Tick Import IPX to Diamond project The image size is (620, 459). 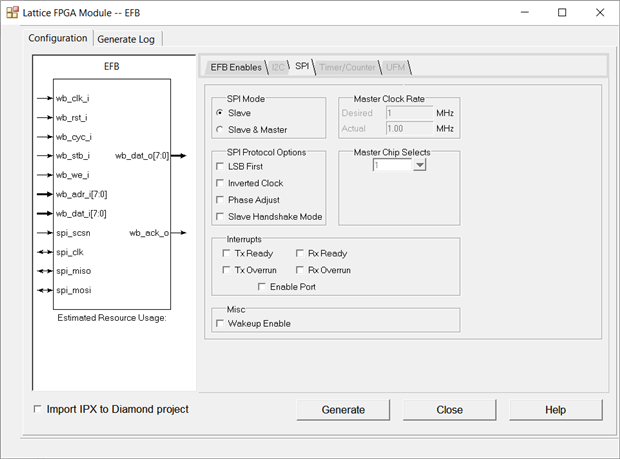(x=38, y=409)
